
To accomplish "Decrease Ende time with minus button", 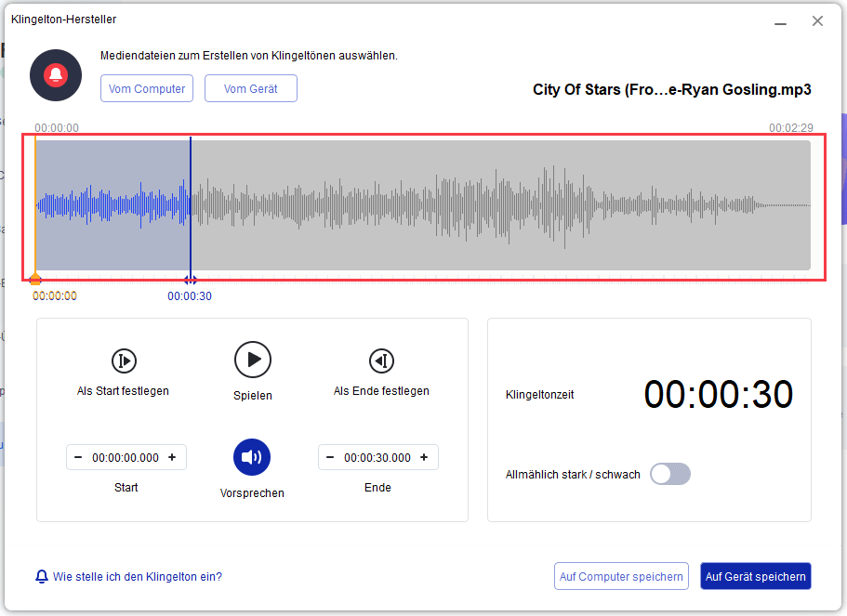I will click(330, 457).
